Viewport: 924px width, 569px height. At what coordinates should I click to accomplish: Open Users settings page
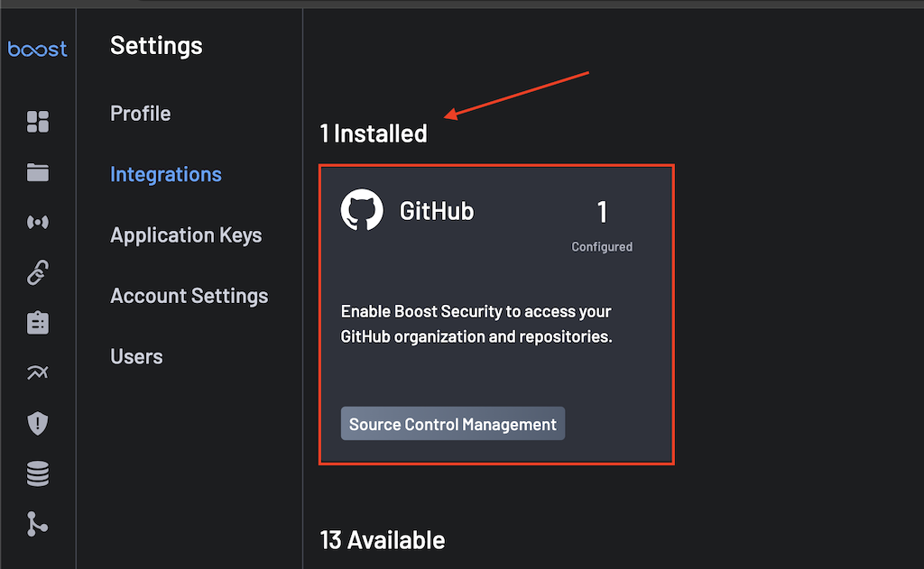(x=136, y=356)
